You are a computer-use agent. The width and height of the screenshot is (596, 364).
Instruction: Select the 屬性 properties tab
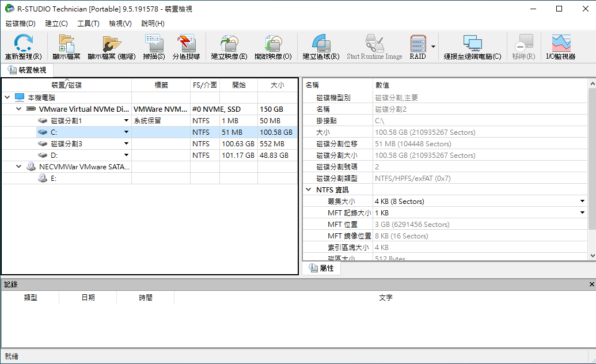click(321, 268)
